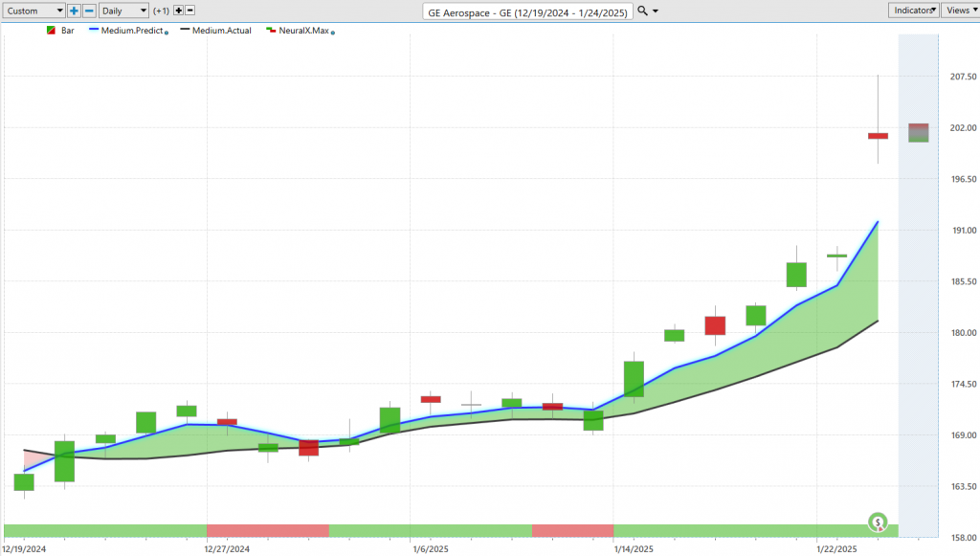Click the magnifying glass search icon
This screenshot has height=556, width=980.
coord(642,11)
